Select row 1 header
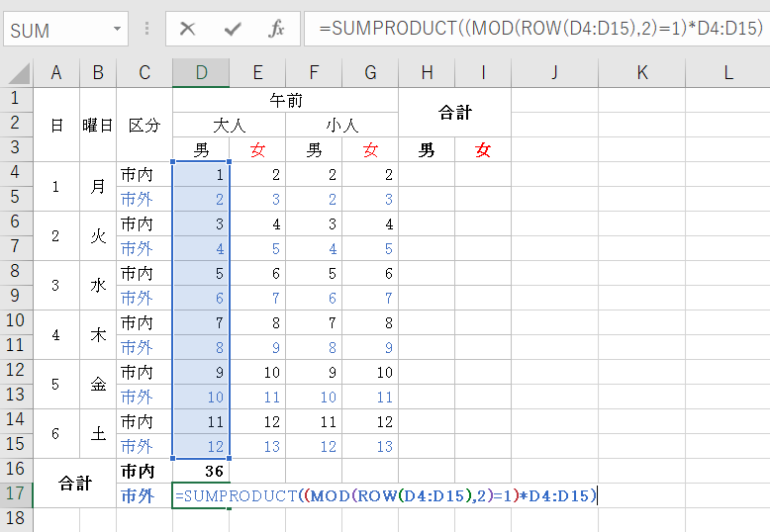This screenshot has height=532, width=770. point(16,100)
